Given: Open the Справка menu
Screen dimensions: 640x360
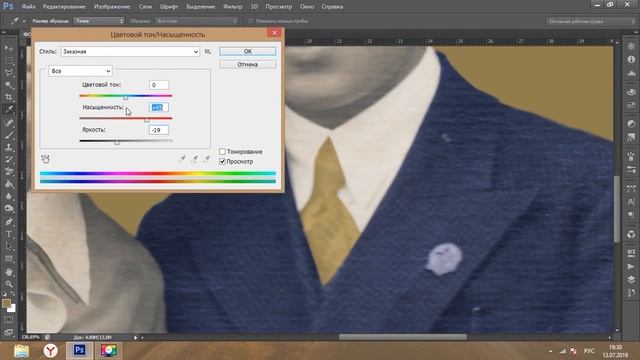Looking at the screenshot, I should click(332, 7).
